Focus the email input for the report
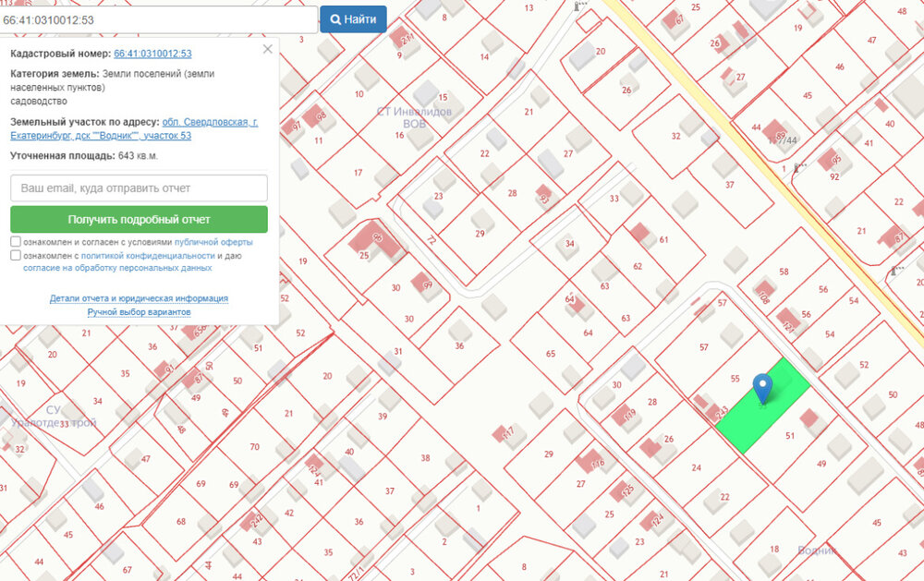 (140, 188)
